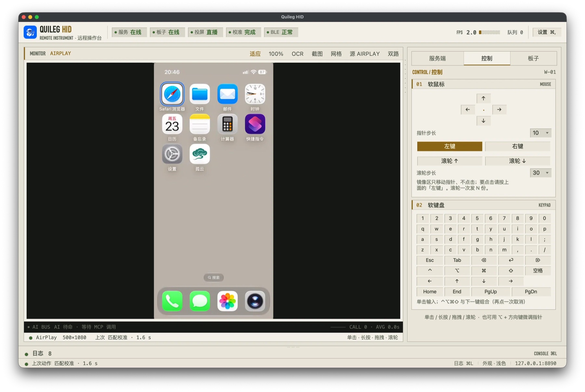Click the 搜索 search pill on iPhone
The image size is (585, 392).
click(214, 277)
